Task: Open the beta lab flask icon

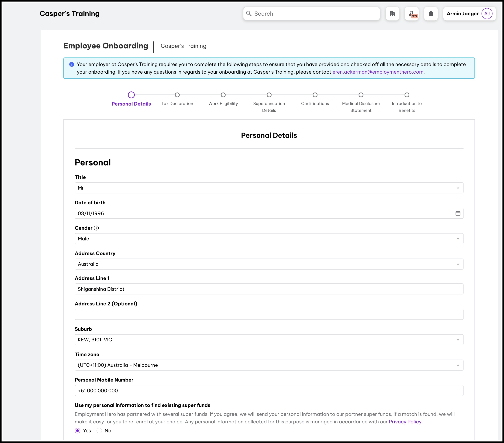Action: (x=412, y=14)
